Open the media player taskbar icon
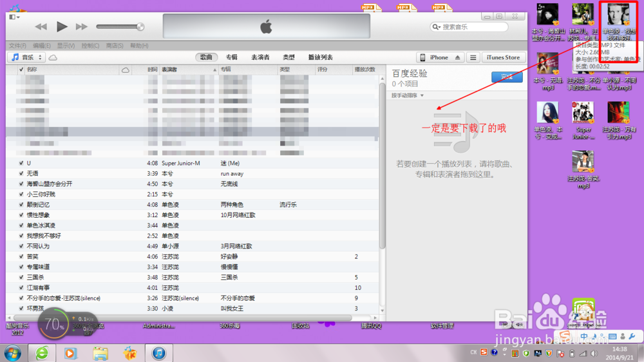This screenshot has width=644, height=362. [71, 353]
